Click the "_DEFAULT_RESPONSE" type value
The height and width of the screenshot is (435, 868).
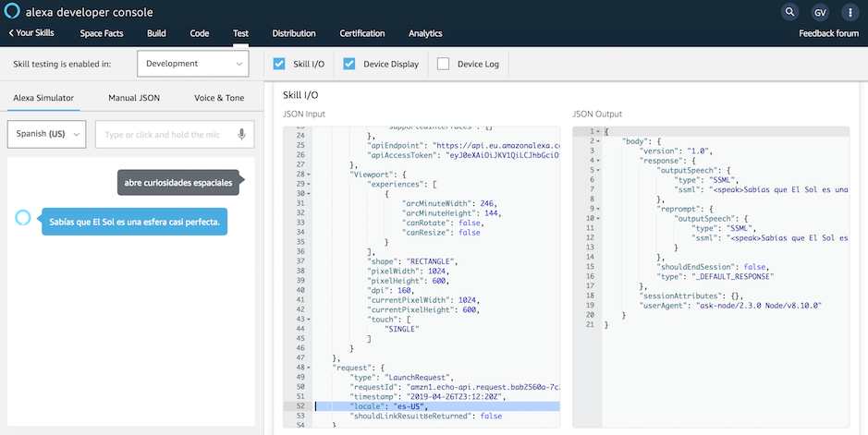(x=734, y=276)
